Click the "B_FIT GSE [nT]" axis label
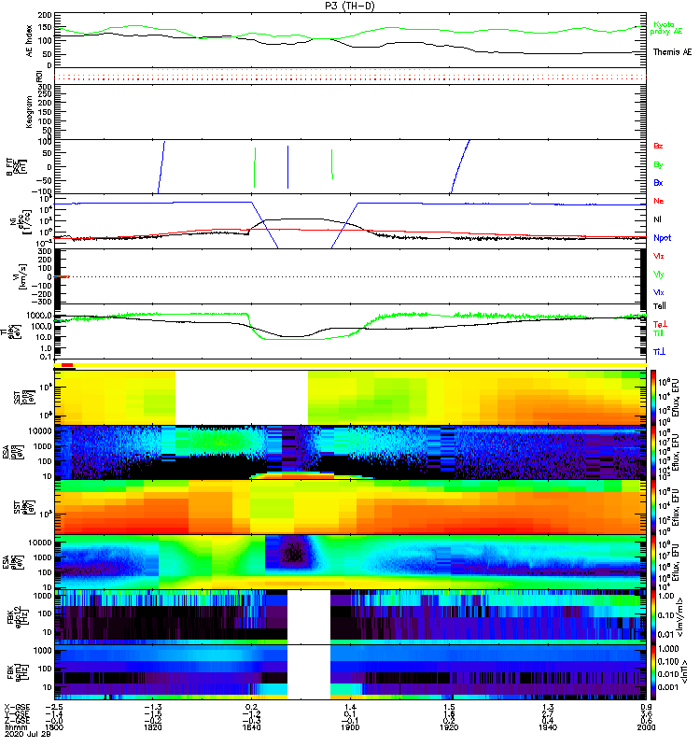Viewport: 700px width, 747px height. point(16,167)
